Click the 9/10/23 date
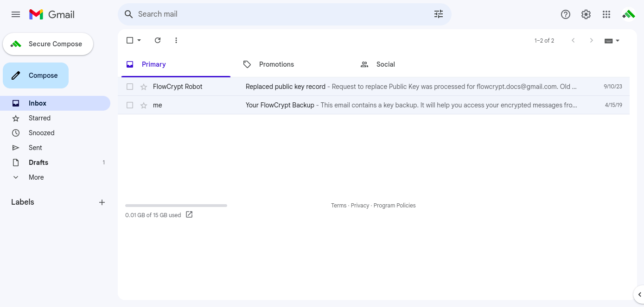The width and height of the screenshot is (644, 307). coord(613,87)
